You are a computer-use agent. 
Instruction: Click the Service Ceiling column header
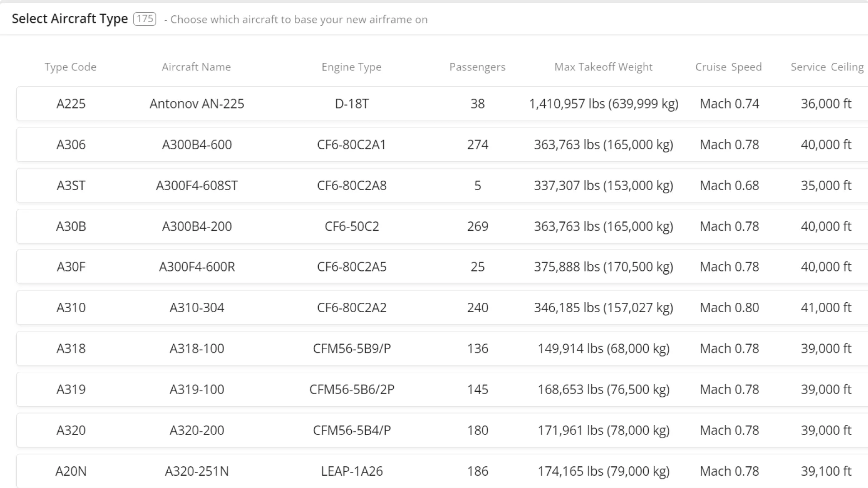point(827,67)
